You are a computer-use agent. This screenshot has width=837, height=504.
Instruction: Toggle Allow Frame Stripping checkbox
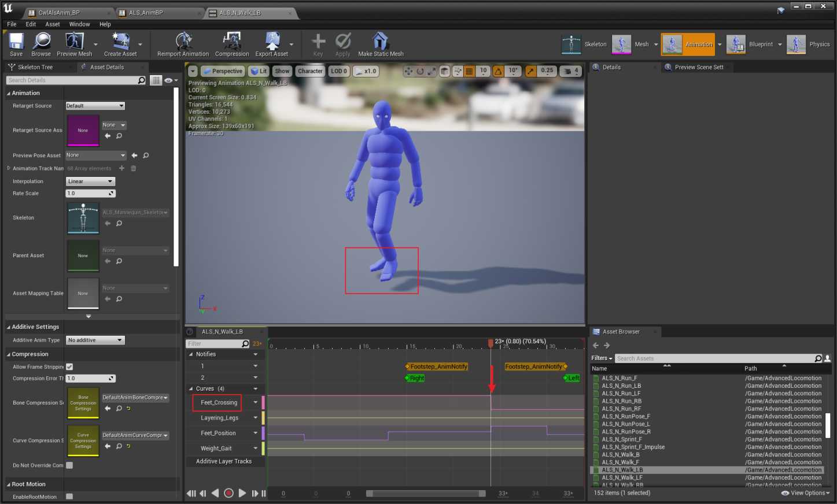(x=69, y=366)
